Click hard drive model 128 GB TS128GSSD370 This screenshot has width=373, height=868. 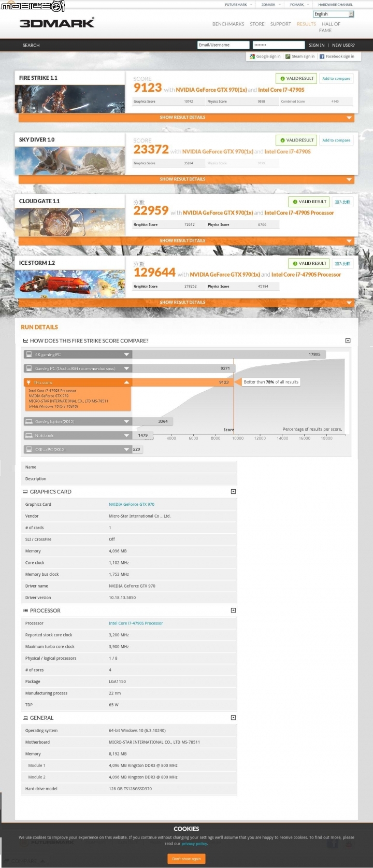(x=130, y=789)
